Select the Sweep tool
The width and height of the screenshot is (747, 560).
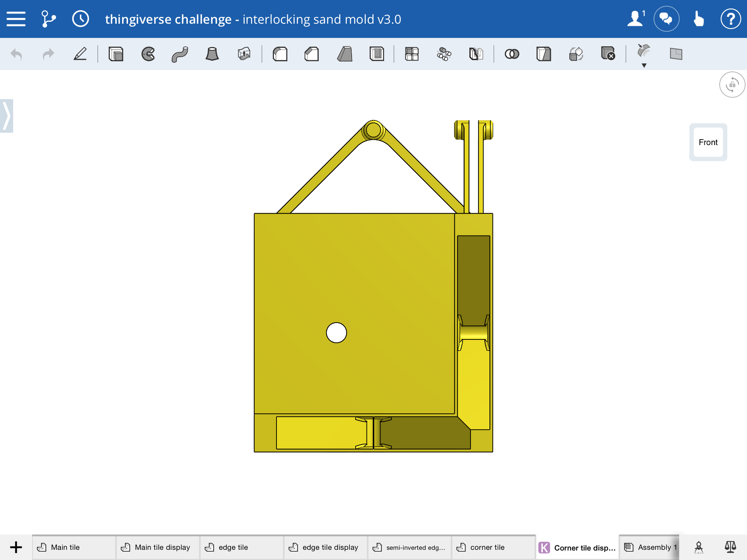coord(180,54)
